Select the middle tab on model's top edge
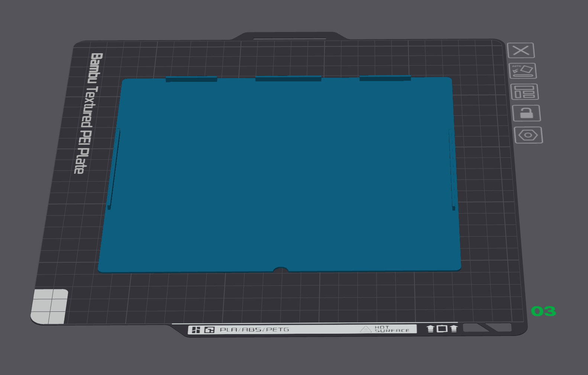588x375 pixels. click(x=288, y=78)
